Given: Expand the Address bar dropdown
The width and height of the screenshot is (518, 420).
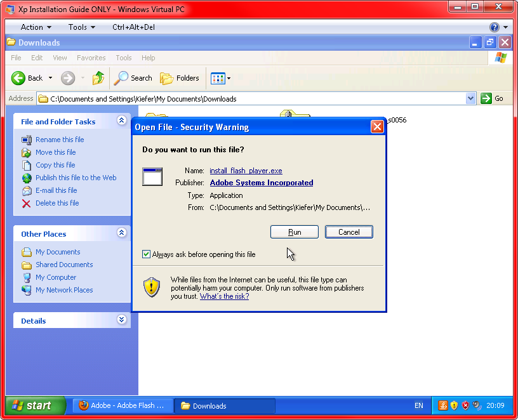Looking at the screenshot, I should click(x=471, y=98).
